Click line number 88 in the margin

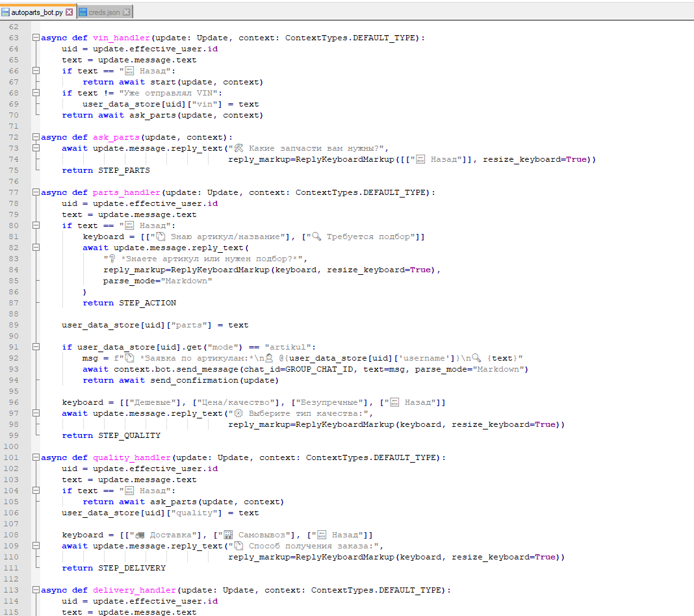pyautogui.click(x=14, y=314)
